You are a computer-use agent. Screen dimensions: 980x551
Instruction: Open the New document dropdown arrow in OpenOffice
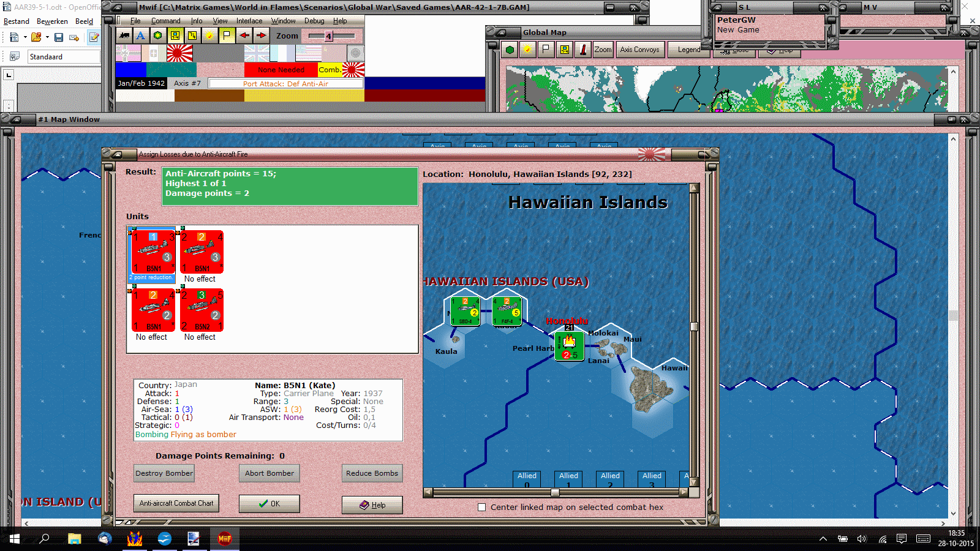click(25, 37)
